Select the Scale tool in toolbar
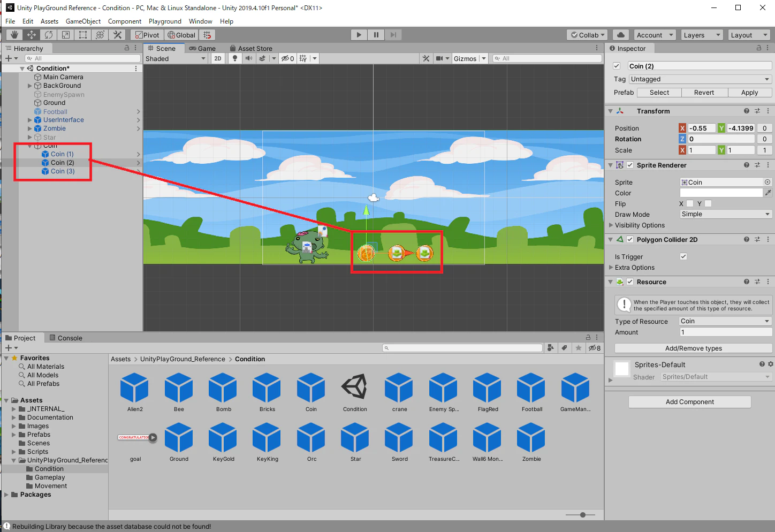The height and width of the screenshot is (532, 775). click(x=66, y=35)
